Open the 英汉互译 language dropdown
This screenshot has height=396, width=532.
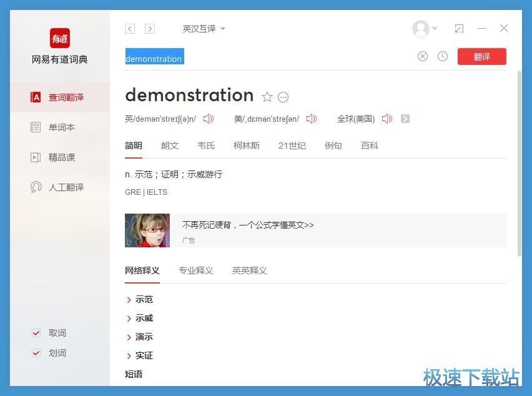[204, 29]
